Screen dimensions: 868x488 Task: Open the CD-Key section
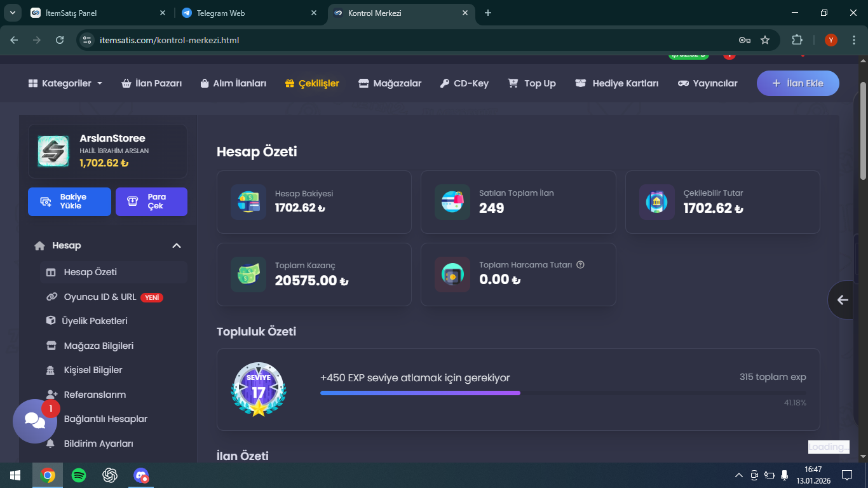(x=465, y=83)
